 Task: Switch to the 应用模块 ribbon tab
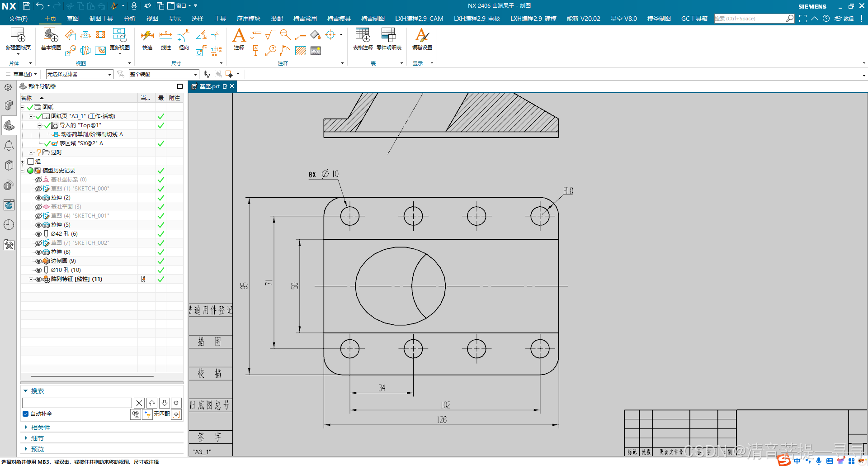pyautogui.click(x=248, y=19)
